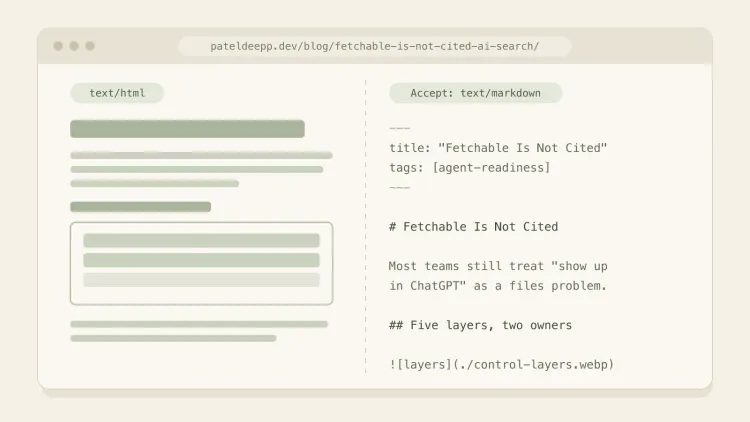
Task: Select the text/html pill label
Action: pos(117,93)
